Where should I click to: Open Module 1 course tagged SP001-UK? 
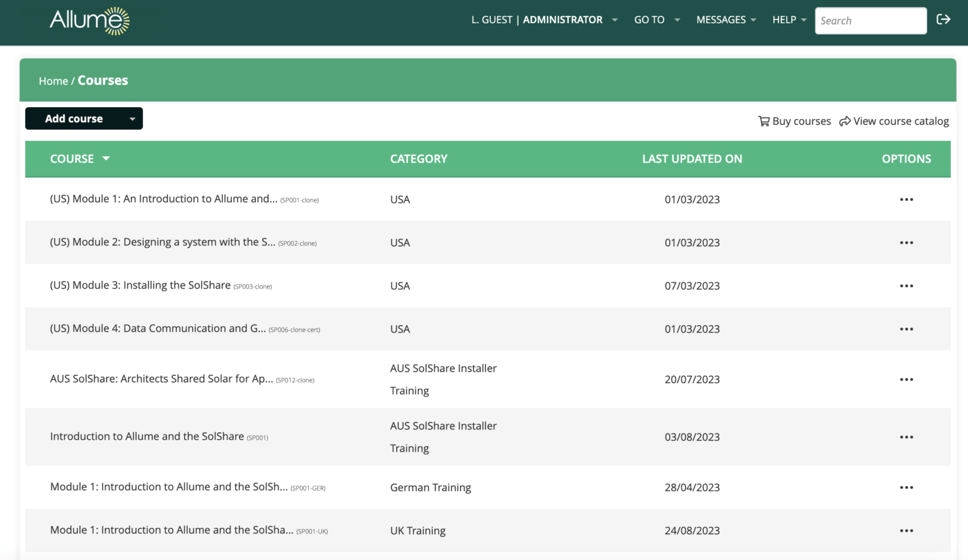171,530
